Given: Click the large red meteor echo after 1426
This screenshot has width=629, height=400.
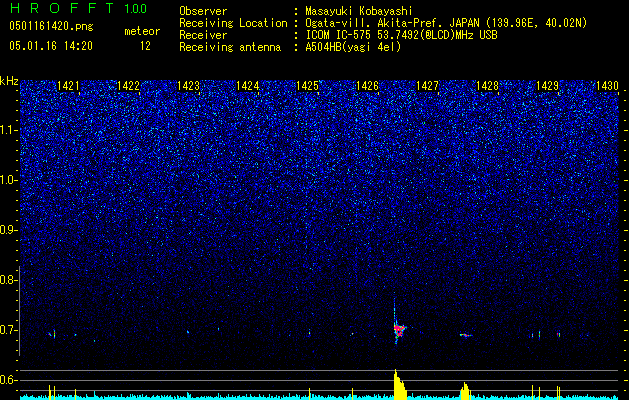Looking at the screenshot, I should tap(399, 330).
